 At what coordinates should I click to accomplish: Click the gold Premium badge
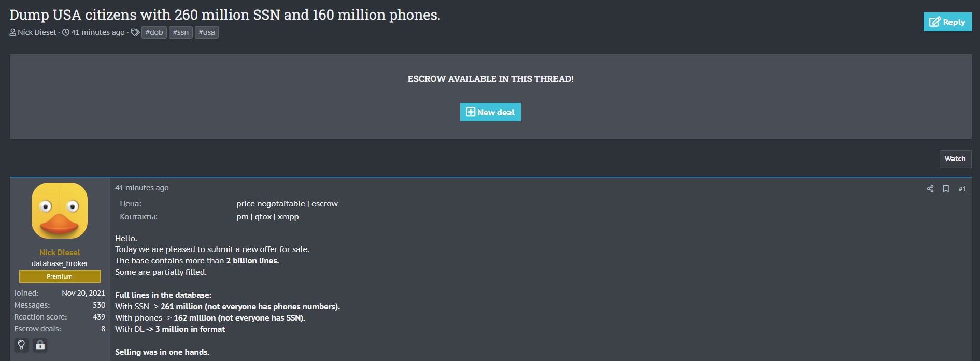[x=60, y=276]
